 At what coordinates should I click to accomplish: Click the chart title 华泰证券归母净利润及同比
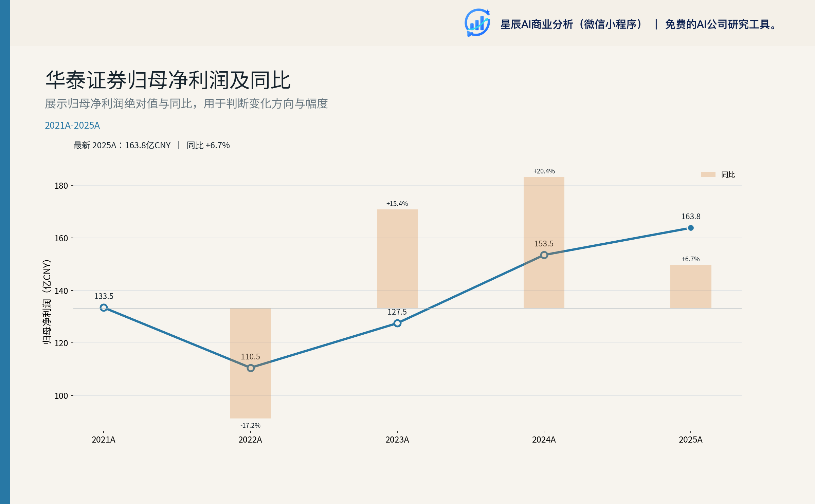(168, 80)
